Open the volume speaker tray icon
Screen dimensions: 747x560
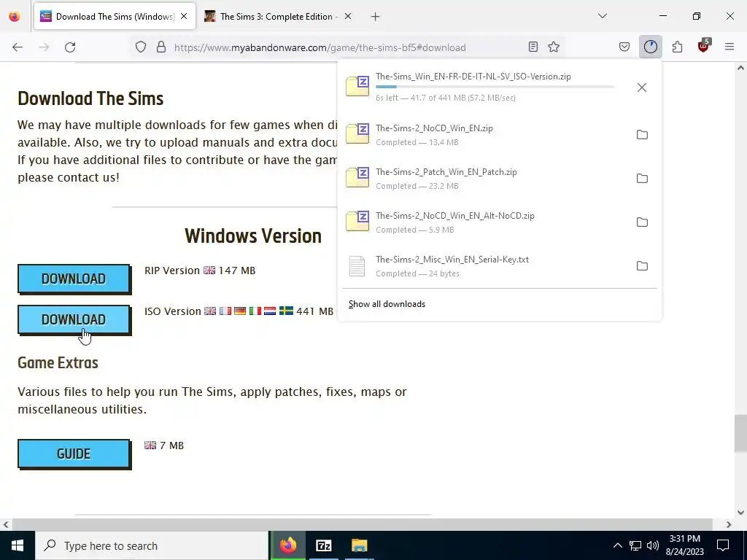[x=653, y=545]
